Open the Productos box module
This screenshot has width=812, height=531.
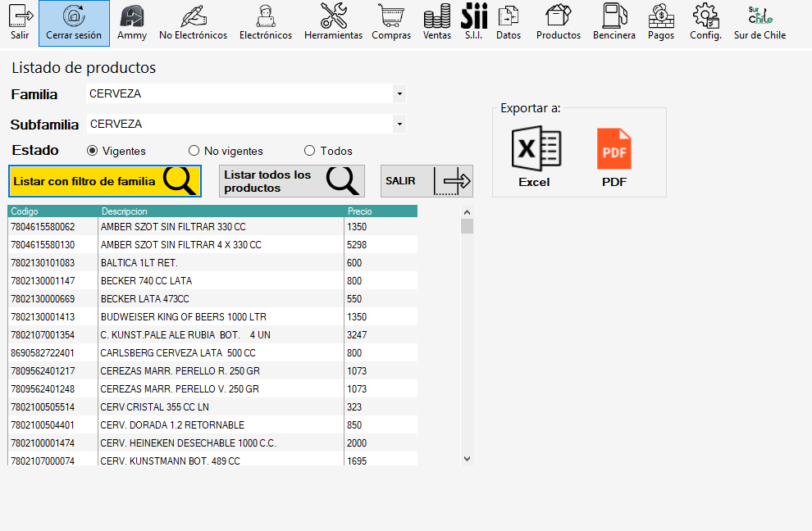[559, 23]
